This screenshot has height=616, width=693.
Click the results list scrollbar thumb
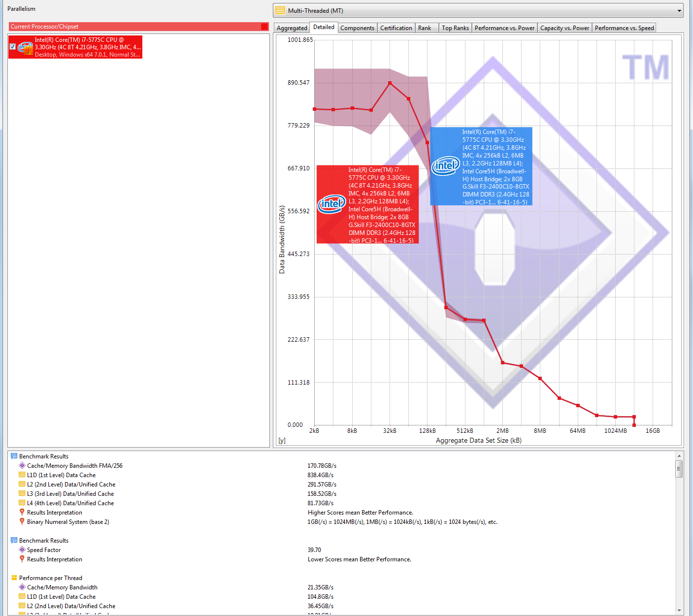679,469
